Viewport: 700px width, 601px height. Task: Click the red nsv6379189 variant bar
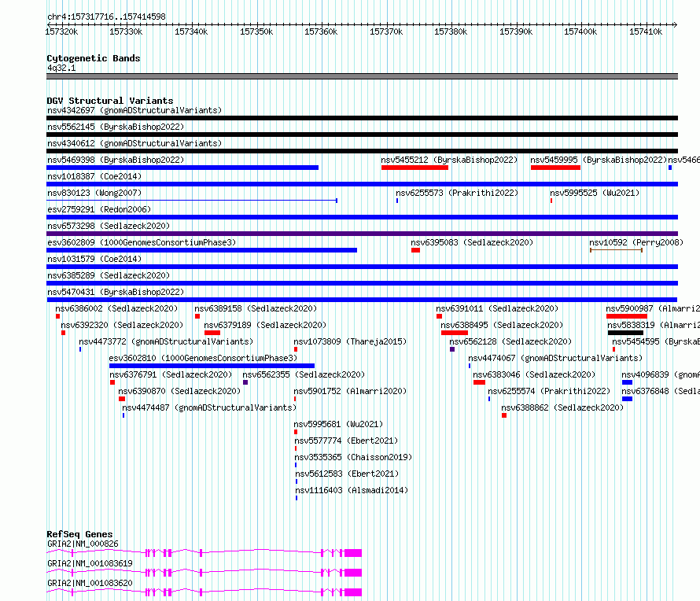212,333
